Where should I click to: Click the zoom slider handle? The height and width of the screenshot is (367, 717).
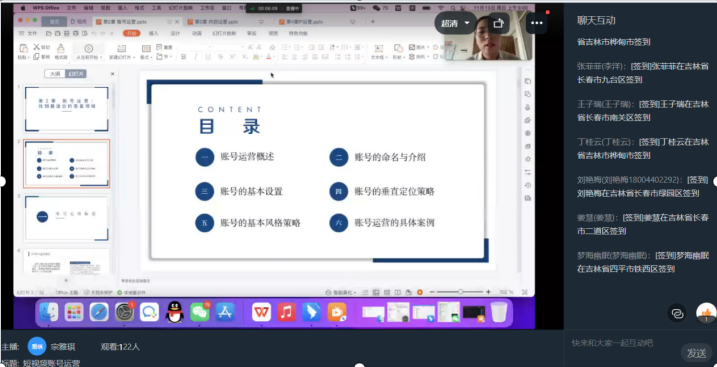(460, 292)
